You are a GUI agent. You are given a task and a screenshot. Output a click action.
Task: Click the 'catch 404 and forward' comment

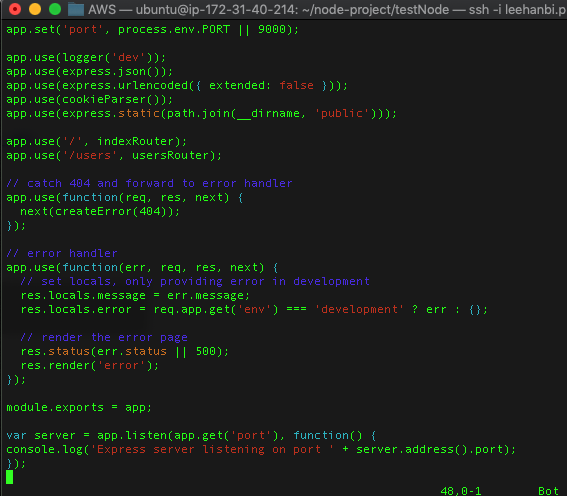[149, 183]
